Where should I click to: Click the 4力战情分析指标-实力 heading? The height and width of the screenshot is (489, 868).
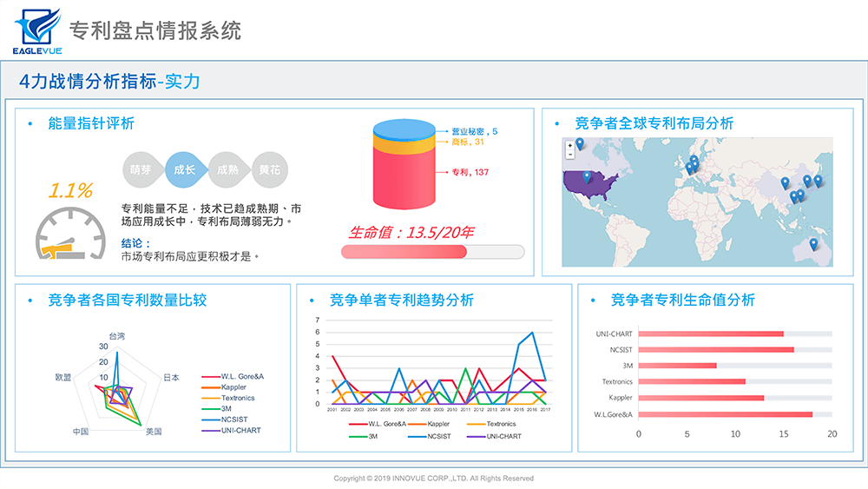pyautogui.click(x=109, y=82)
